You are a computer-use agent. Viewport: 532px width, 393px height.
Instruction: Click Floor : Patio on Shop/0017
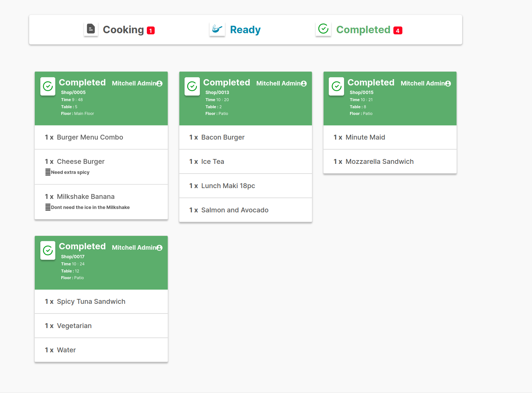(x=72, y=278)
